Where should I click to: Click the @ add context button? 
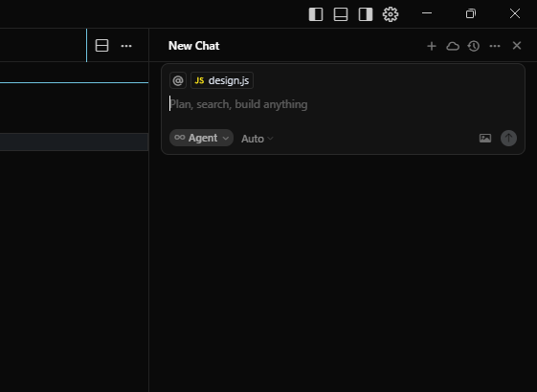click(178, 80)
